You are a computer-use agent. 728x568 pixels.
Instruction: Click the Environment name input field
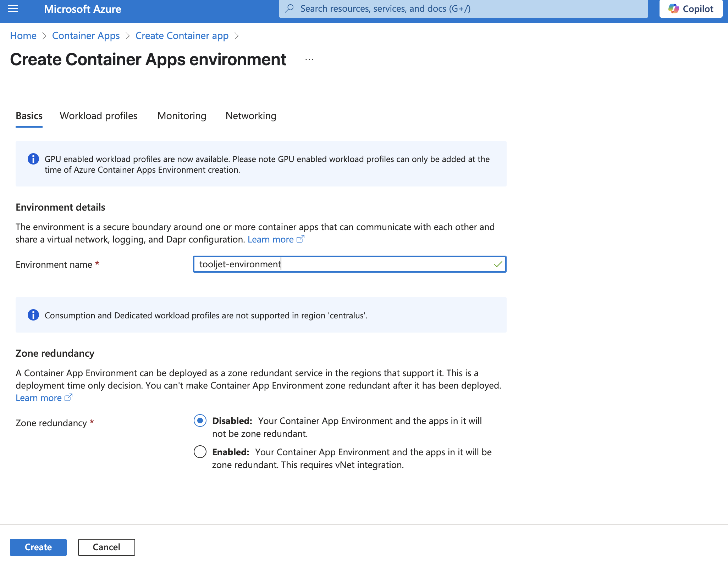pos(349,264)
